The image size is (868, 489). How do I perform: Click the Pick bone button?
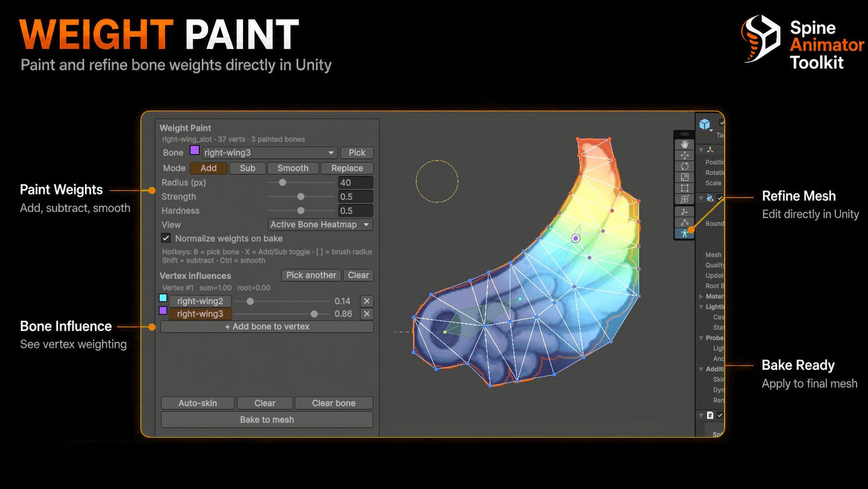point(357,153)
